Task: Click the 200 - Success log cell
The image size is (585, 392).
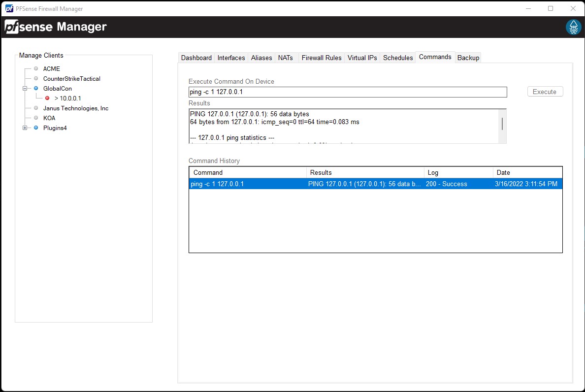Action: point(447,184)
